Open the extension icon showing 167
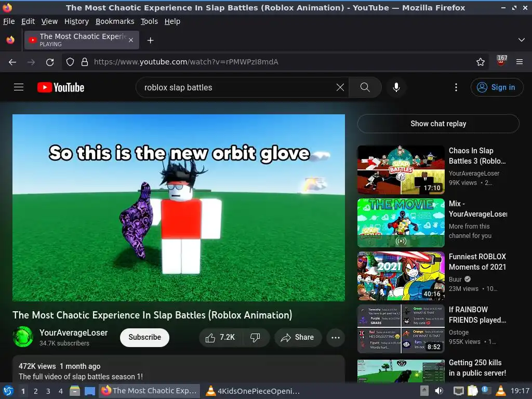The image size is (532, 399). coord(501,61)
